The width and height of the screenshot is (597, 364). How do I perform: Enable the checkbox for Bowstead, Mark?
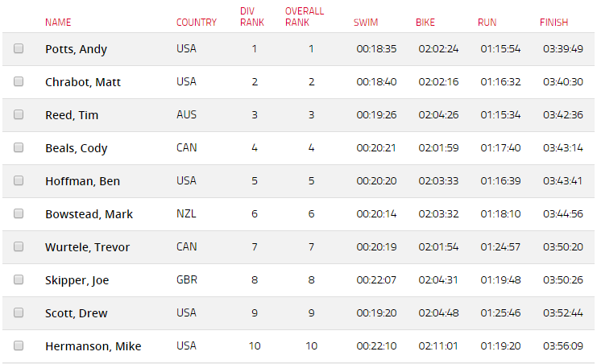click(19, 213)
